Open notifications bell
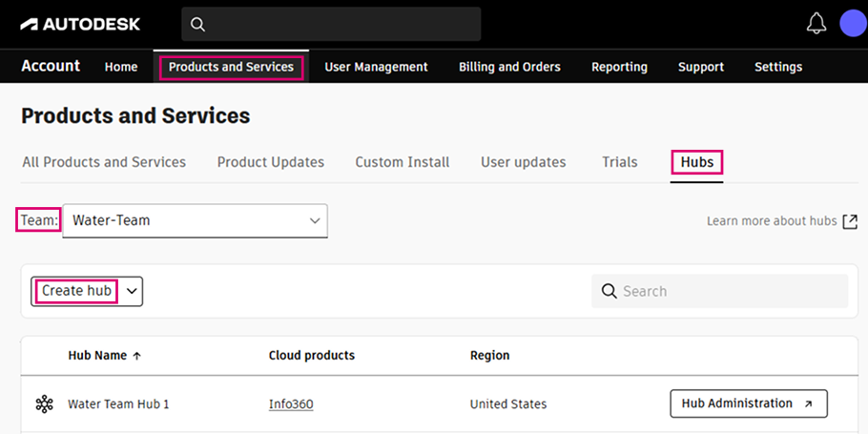Image resolution: width=868 pixels, height=434 pixels. (x=816, y=24)
